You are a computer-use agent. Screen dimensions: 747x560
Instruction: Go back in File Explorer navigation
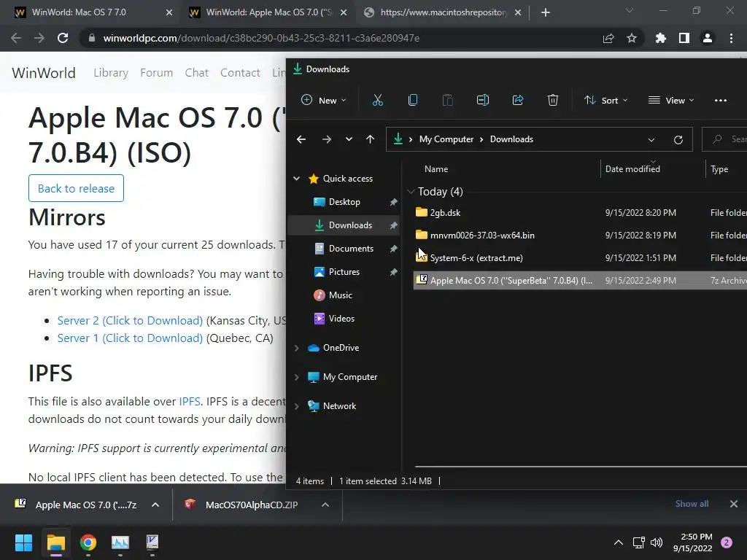click(301, 139)
